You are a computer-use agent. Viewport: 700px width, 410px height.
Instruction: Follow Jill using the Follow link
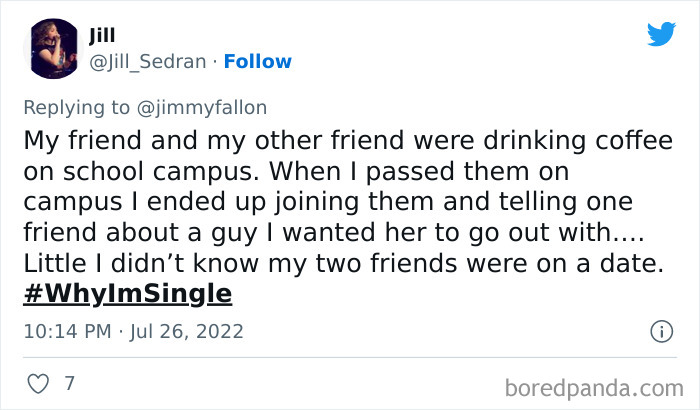click(x=258, y=62)
